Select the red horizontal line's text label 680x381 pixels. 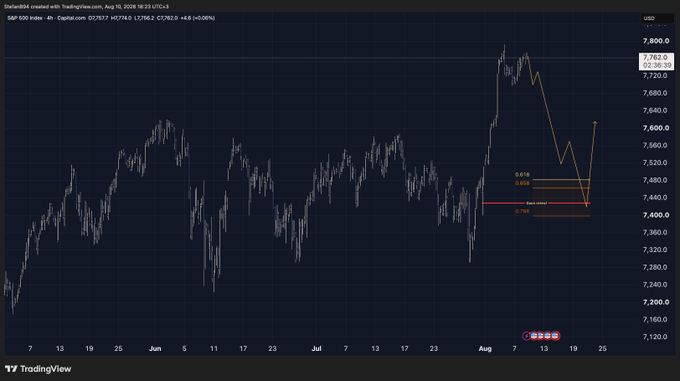click(x=536, y=203)
